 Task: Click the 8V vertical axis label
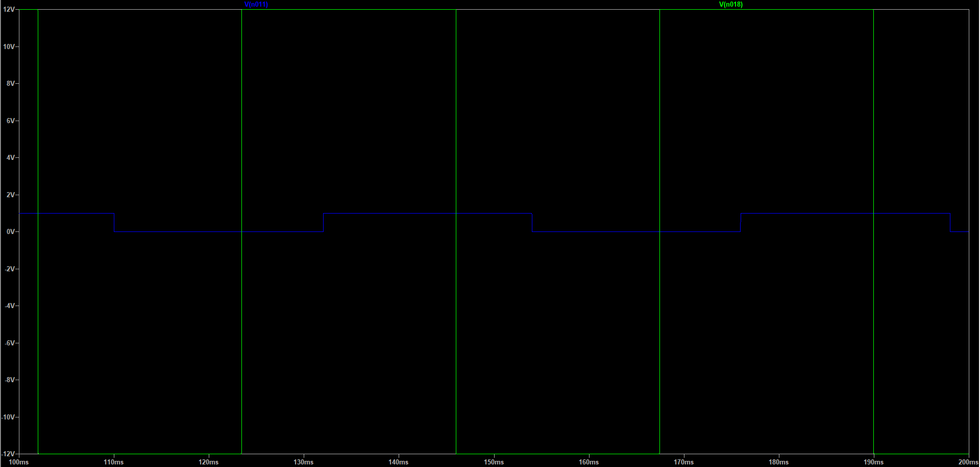(x=11, y=83)
